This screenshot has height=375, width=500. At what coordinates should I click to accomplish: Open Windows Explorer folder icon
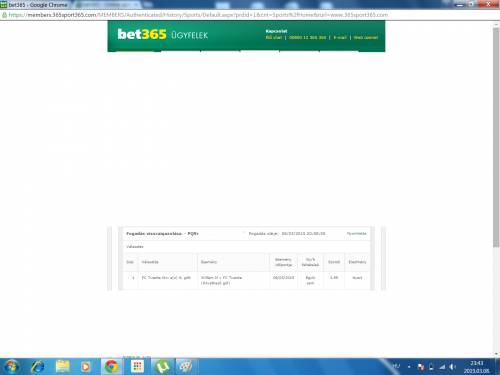coord(62,367)
